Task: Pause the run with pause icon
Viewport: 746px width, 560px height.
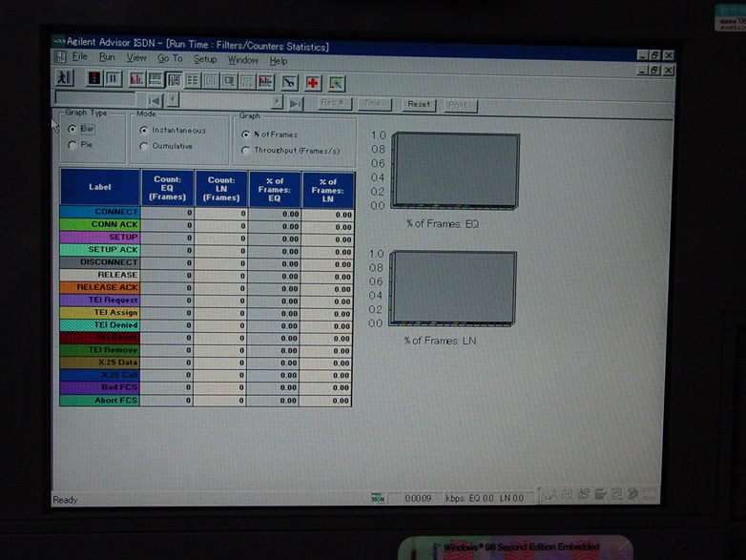Action: (x=113, y=78)
